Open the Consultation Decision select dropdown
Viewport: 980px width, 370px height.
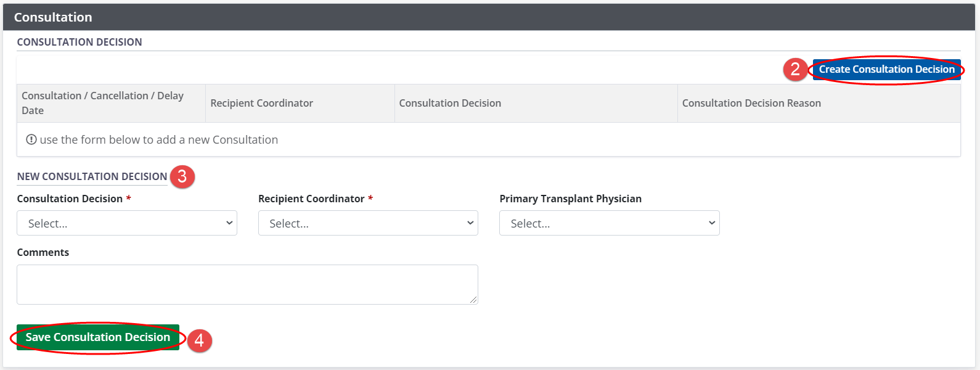point(126,223)
